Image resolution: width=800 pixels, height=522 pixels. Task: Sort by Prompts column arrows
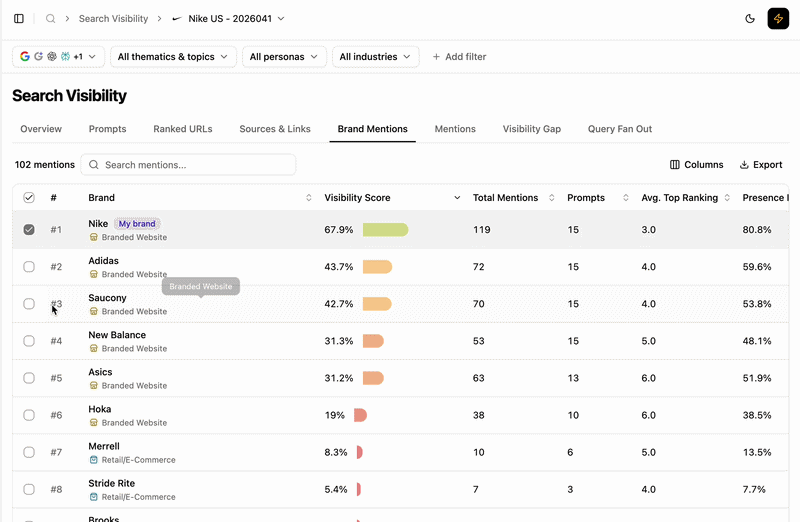(x=626, y=197)
